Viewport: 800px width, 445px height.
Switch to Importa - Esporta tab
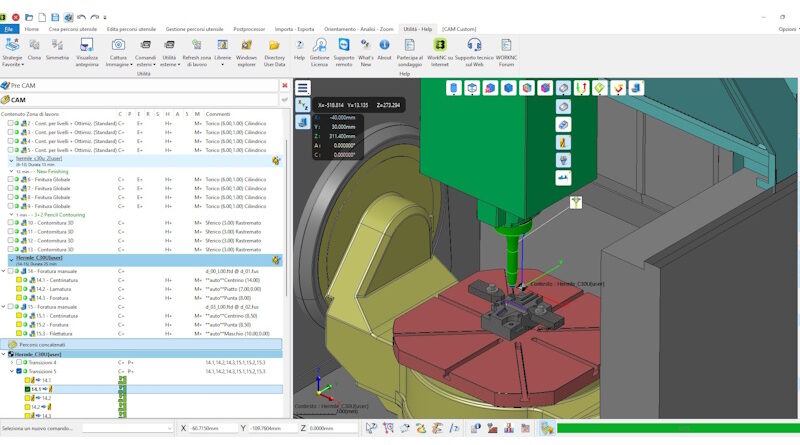coord(294,29)
